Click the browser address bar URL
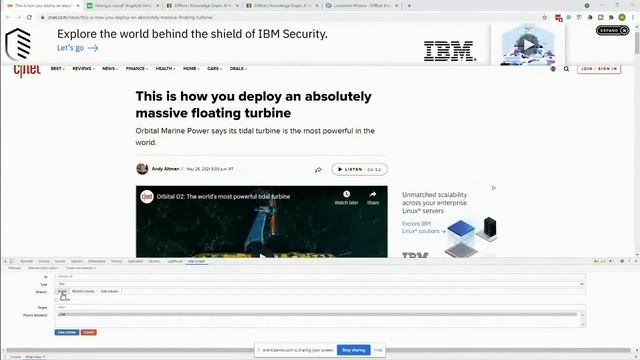The height and width of the screenshot is (360, 640). [131, 18]
